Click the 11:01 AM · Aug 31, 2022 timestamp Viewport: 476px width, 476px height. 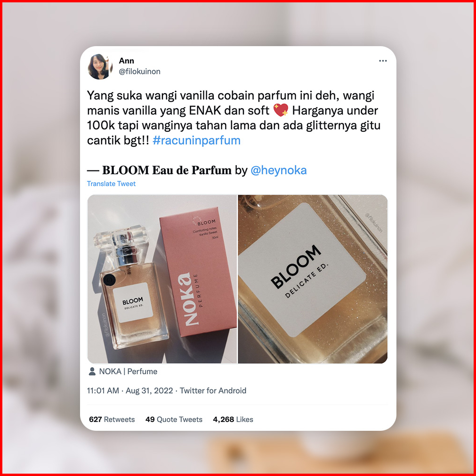[x=130, y=391]
